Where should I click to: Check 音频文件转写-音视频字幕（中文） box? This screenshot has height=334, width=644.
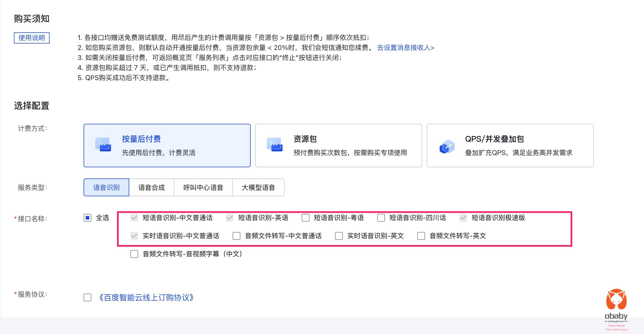click(x=134, y=254)
